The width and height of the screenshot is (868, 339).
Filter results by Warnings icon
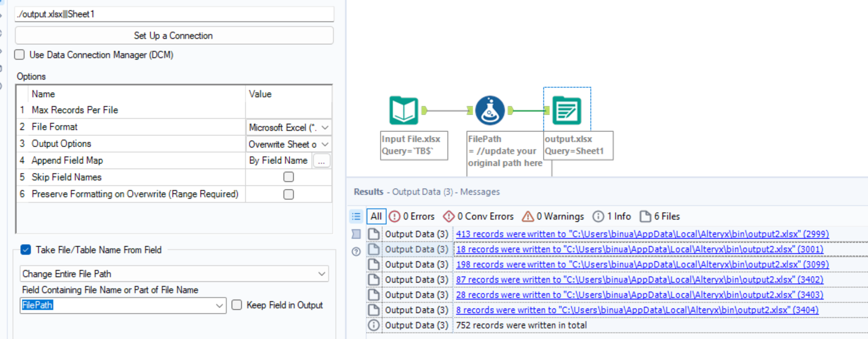coord(528,216)
